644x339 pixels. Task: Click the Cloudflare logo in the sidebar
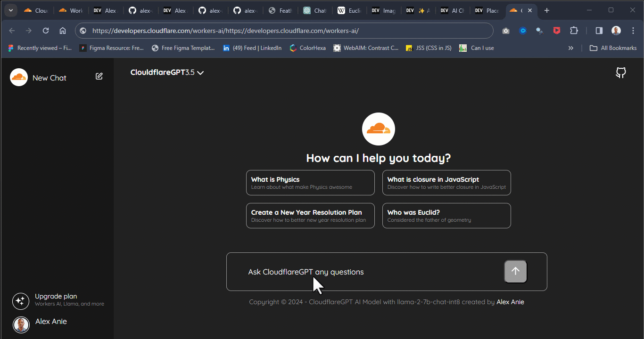pyautogui.click(x=18, y=77)
